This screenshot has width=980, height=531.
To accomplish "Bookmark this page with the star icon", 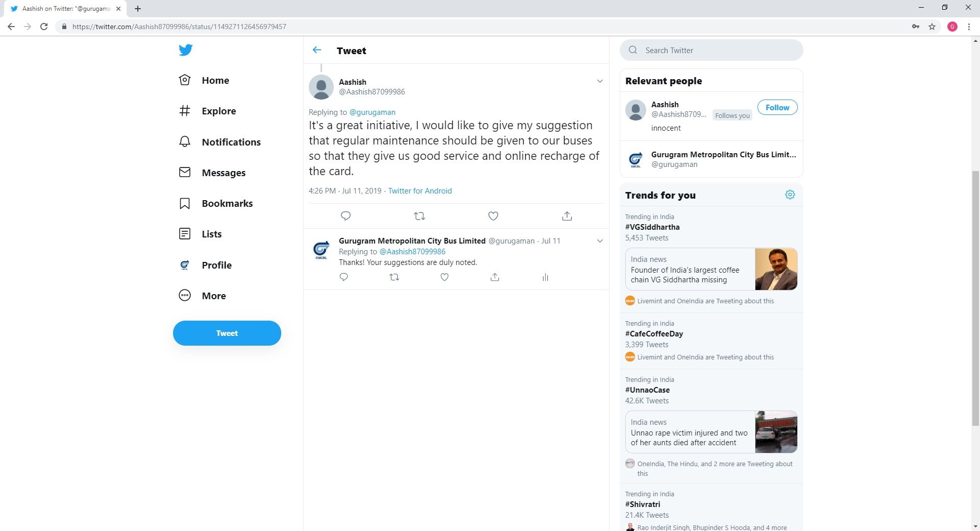I will coord(932,27).
